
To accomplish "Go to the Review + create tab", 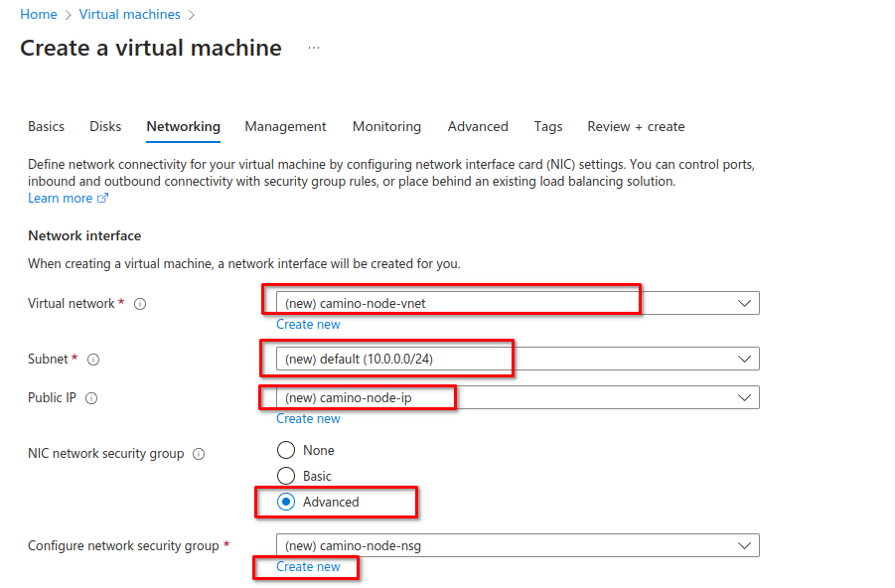I will [x=636, y=126].
